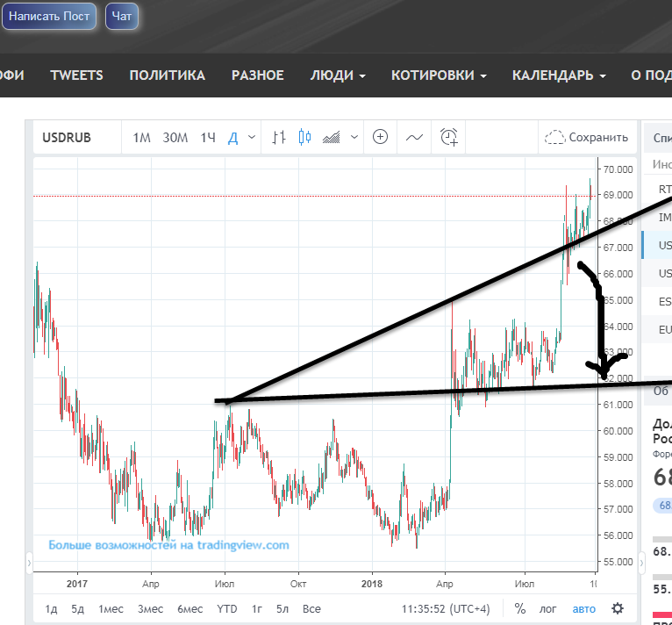672x625 pixels.
Task: Toggle the лог logarithmic scale
Action: (x=547, y=608)
